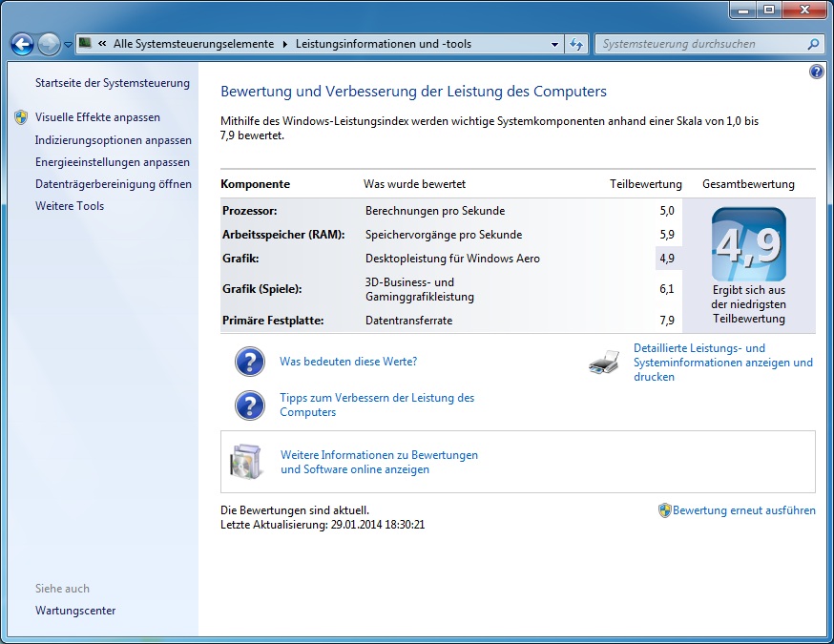Expand breadcrumb arrow after Alle Systemsteuerungselemente
834x644 pixels.
click(284, 44)
